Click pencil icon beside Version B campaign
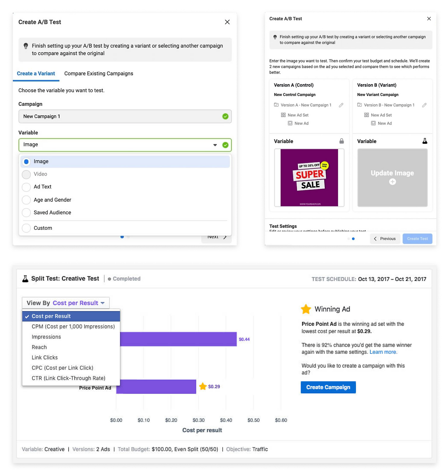Screen dimensions: 448x476 tap(424, 105)
